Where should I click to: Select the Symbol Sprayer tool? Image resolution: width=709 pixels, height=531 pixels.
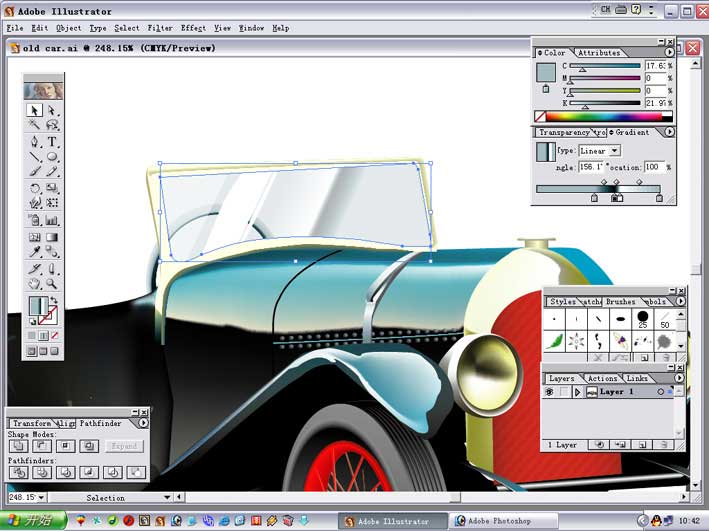tap(34, 220)
